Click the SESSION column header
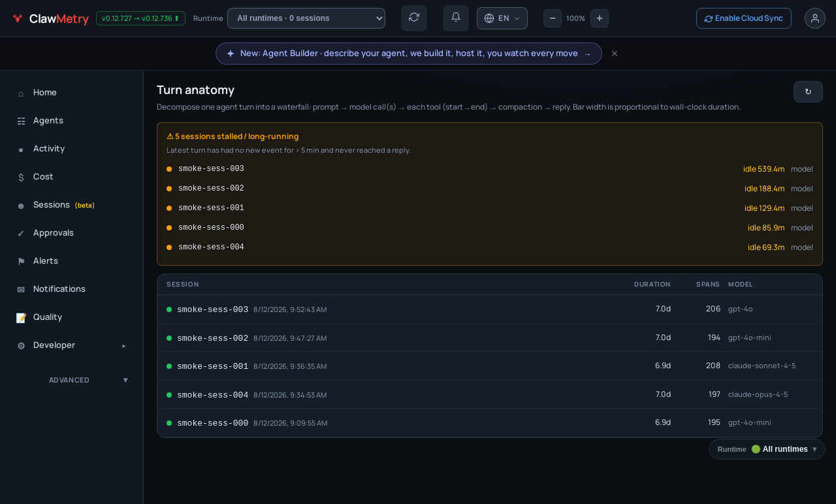The image size is (836, 504). coord(183,285)
